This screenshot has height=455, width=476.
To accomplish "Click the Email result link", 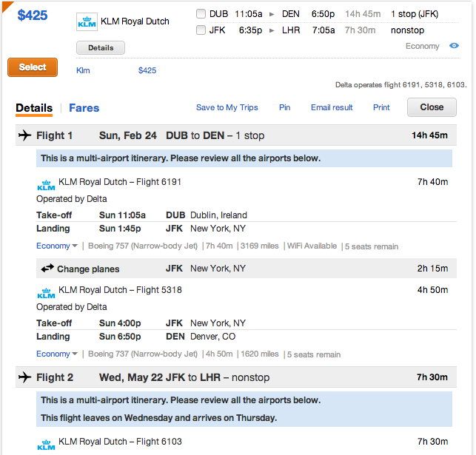I will 332,107.
